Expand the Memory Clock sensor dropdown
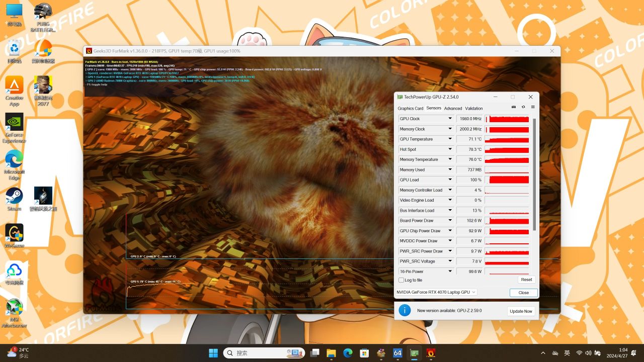This screenshot has width=644, height=362. click(x=450, y=129)
